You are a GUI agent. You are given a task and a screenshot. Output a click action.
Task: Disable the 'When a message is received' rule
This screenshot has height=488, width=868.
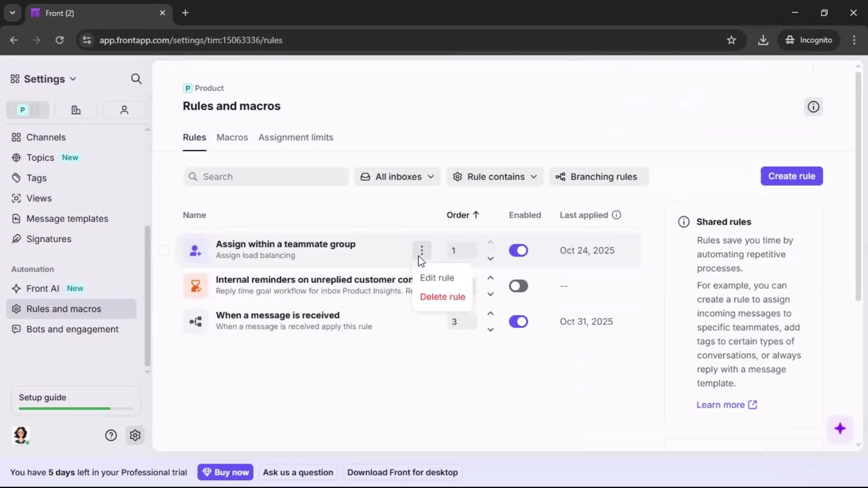tap(519, 321)
